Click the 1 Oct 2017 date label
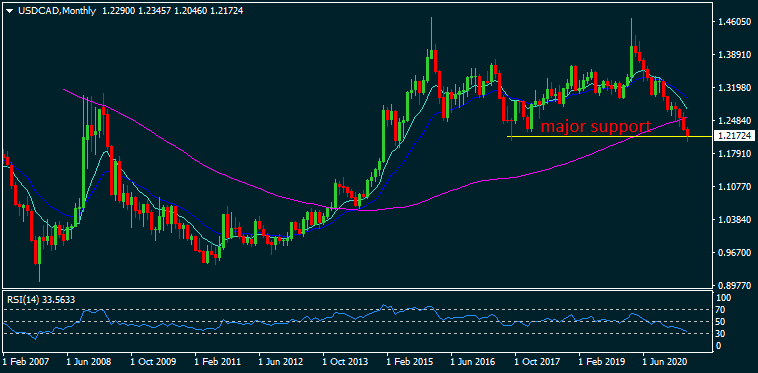Viewport: 758px width, 373px height. click(538, 361)
